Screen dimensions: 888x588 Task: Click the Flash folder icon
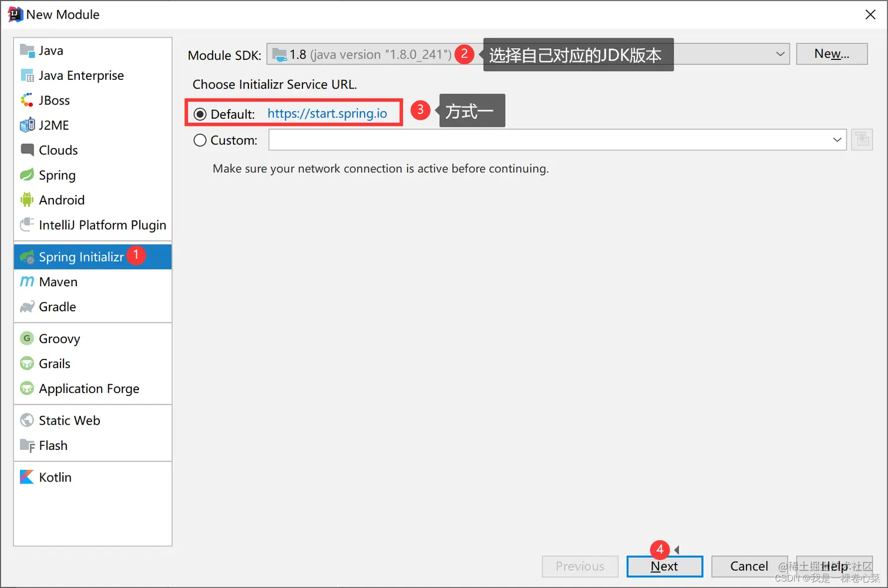tap(27, 445)
